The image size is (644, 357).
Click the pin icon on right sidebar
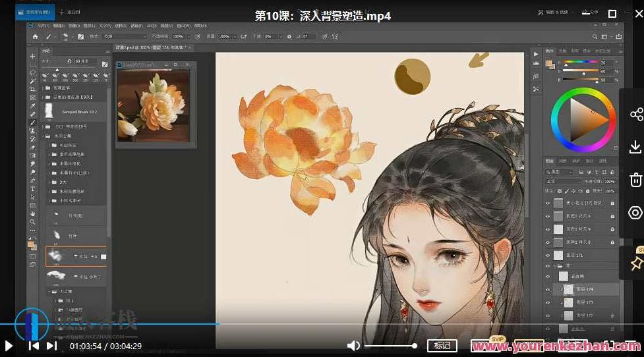[x=637, y=263]
